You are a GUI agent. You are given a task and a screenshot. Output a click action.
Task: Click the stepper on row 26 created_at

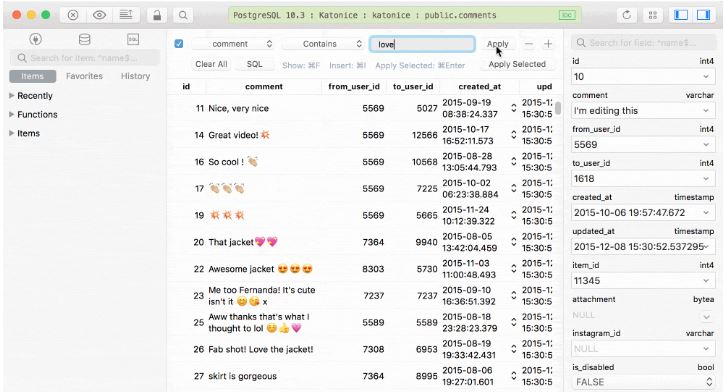513,349
